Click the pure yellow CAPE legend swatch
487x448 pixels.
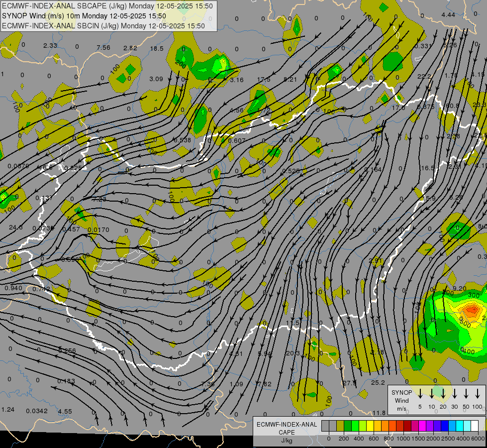pyautogui.click(x=370, y=426)
